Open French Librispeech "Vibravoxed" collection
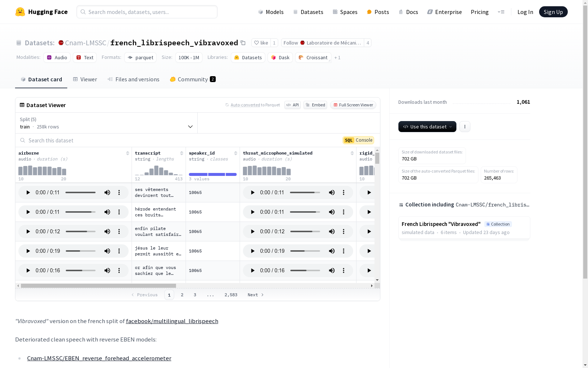 coord(464,228)
